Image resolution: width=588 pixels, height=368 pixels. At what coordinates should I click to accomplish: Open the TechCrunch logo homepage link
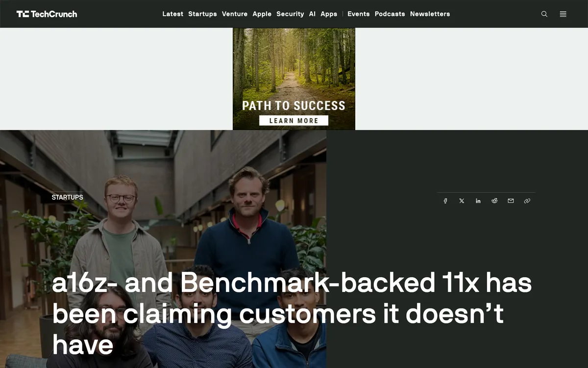[47, 14]
